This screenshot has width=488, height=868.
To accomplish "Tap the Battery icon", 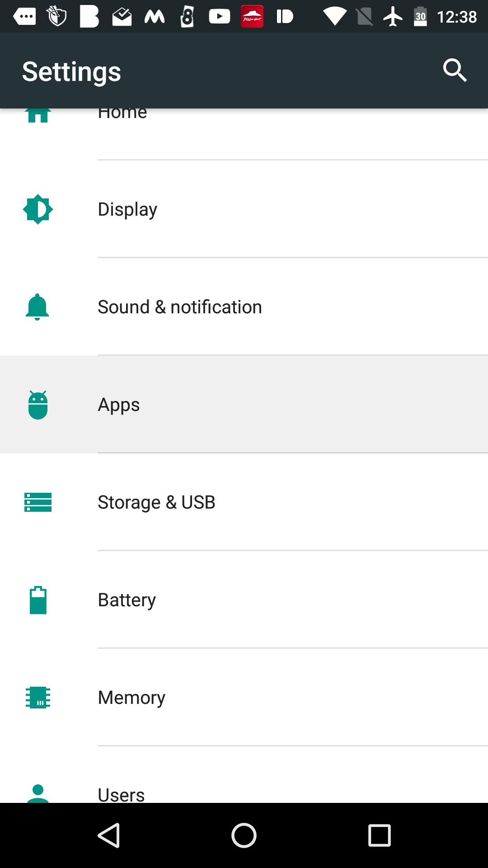I will 38,600.
